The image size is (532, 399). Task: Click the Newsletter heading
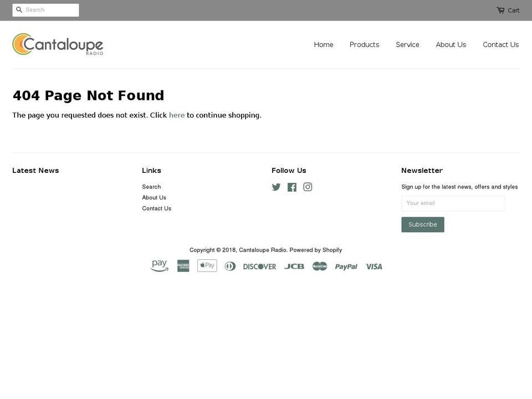[x=422, y=170]
